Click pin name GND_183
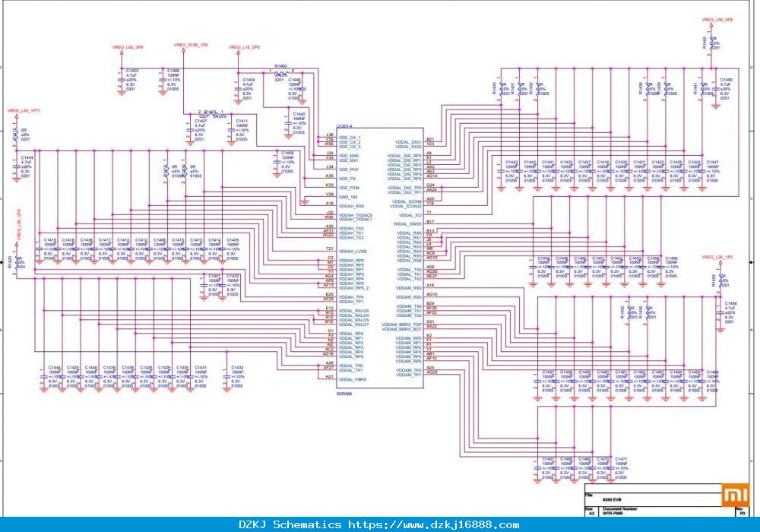Viewport: 760px width, 532px height. (x=347, y=197)
